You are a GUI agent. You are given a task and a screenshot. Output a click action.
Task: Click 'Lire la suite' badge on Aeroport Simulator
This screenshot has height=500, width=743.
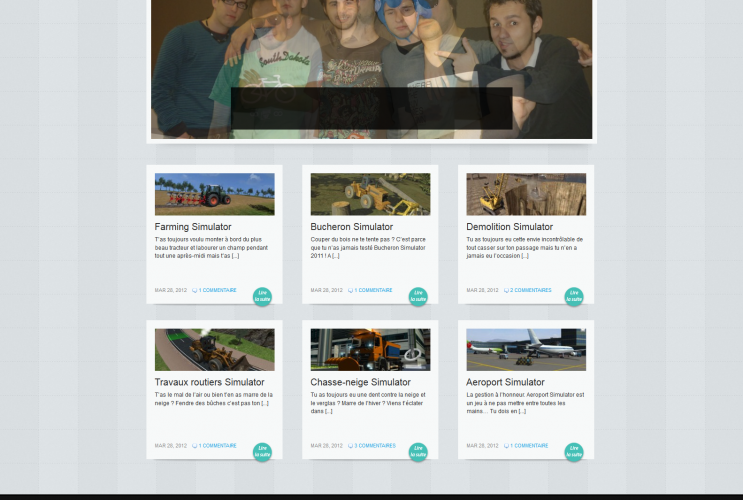(574, 452)
